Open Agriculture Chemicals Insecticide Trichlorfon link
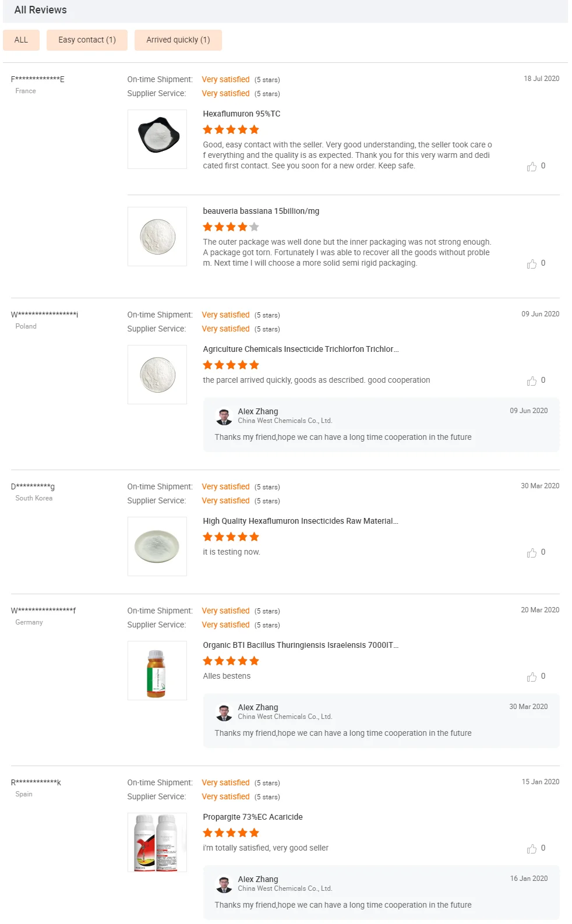The image size is (572, 924). (x=301, y=350)
